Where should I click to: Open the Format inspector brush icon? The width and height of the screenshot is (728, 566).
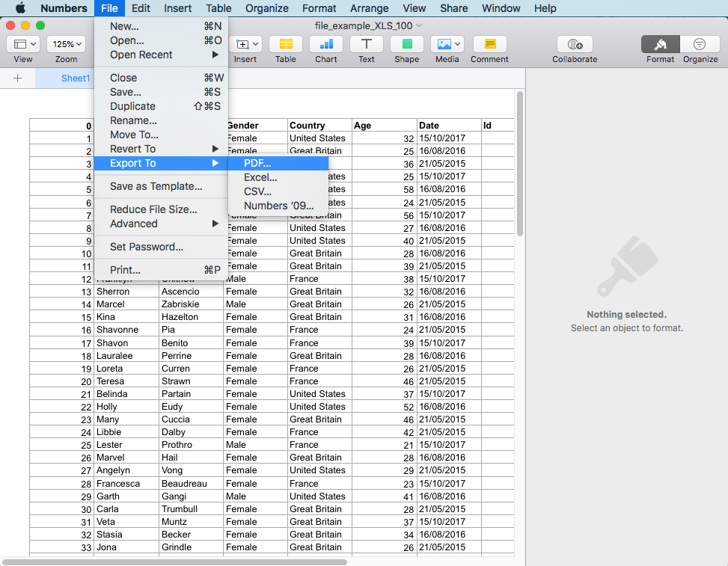click(659, 45)
